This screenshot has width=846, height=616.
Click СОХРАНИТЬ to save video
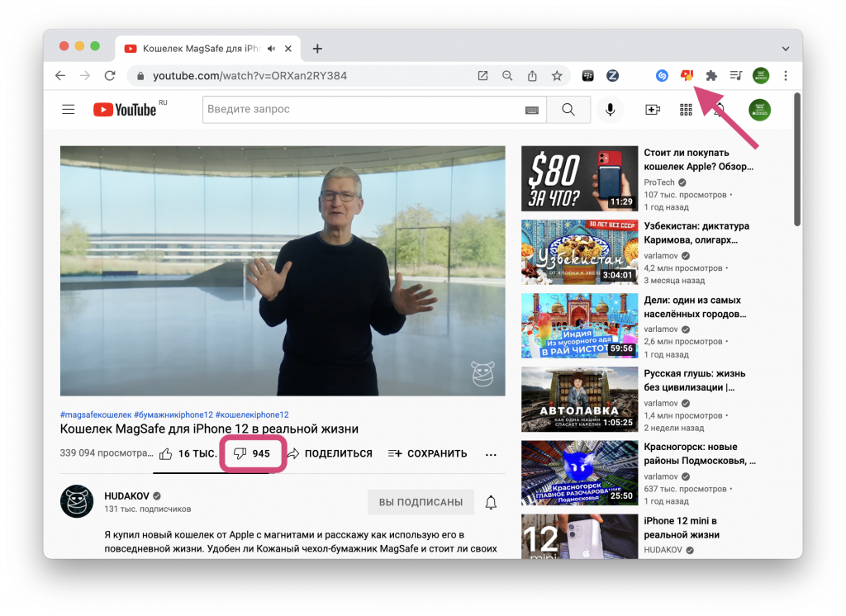pos(427,453)
